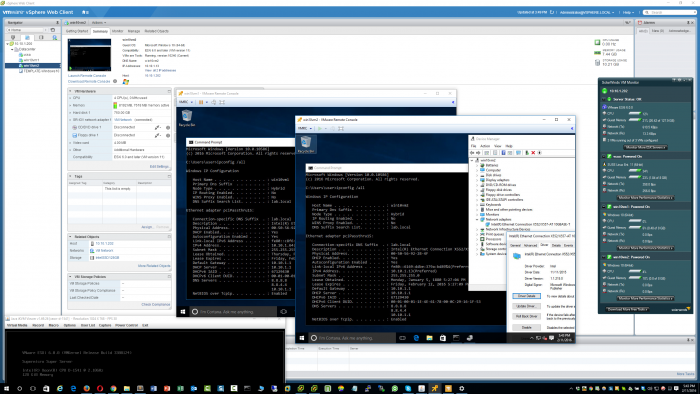
Task: Click the red X uninstall icon in Device Manager
Action: (x=533, y=153)
